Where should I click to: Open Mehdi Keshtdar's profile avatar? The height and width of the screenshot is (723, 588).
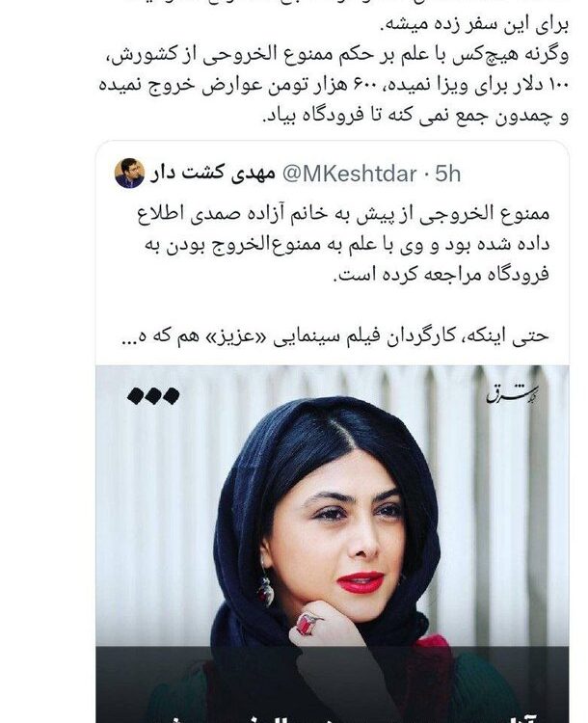tap(129, 174)
